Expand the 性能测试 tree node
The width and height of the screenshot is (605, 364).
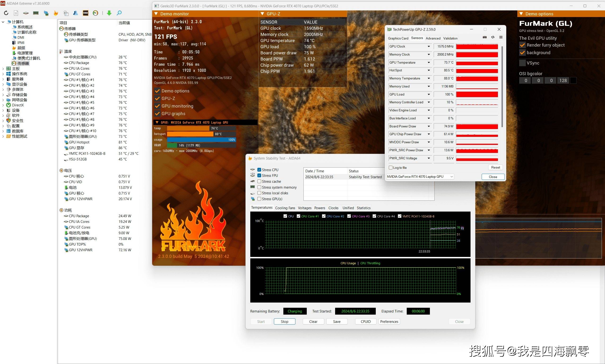coord(3,136)
